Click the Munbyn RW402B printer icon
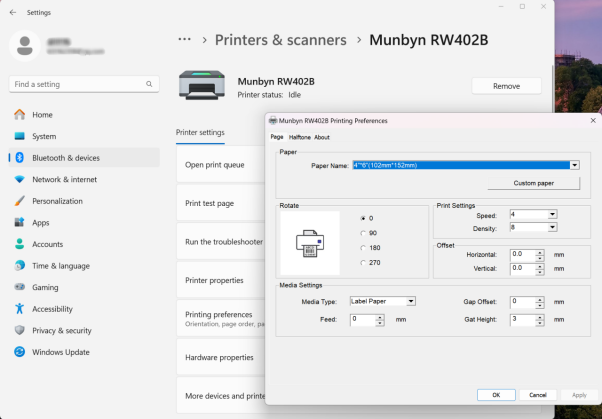This screenshot has height=419, width=602. click(x=202, y=85)
